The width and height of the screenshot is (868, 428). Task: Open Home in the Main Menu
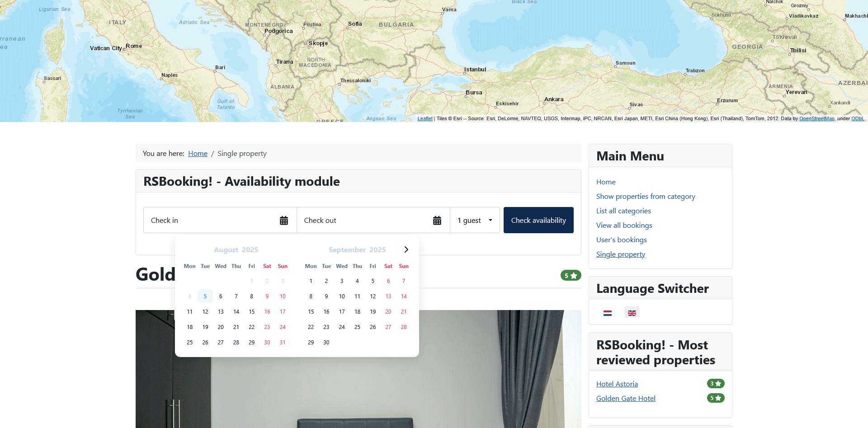[x=606, y=182]
